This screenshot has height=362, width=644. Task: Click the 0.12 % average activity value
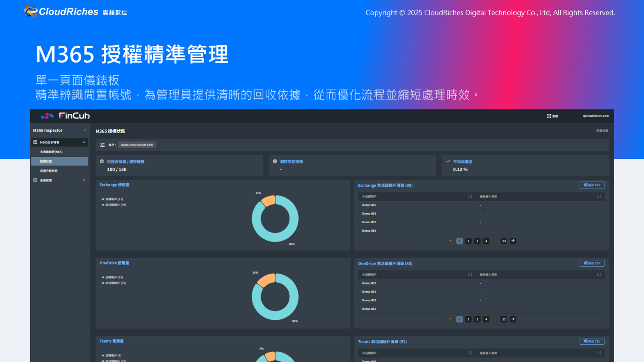(x=460, y=169)
